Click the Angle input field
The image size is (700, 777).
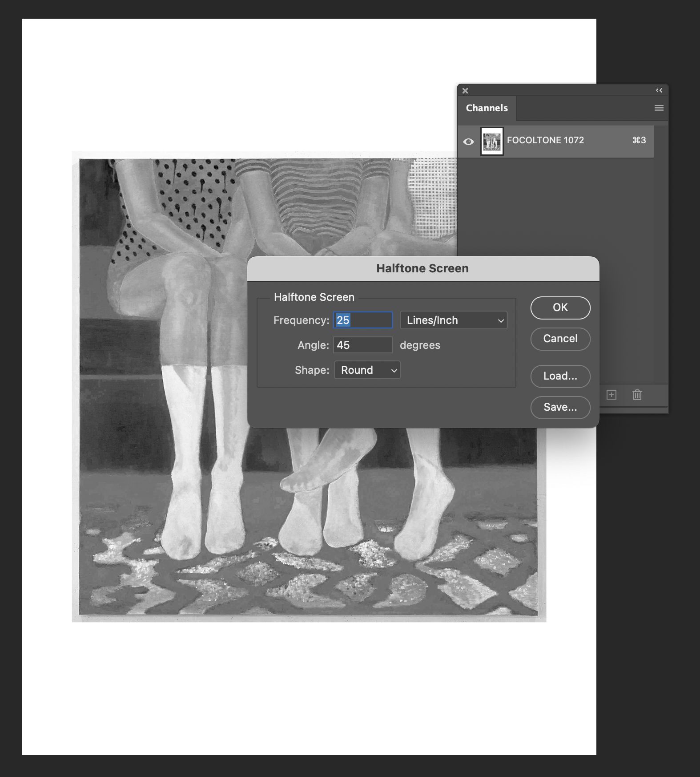click(363, 345)
